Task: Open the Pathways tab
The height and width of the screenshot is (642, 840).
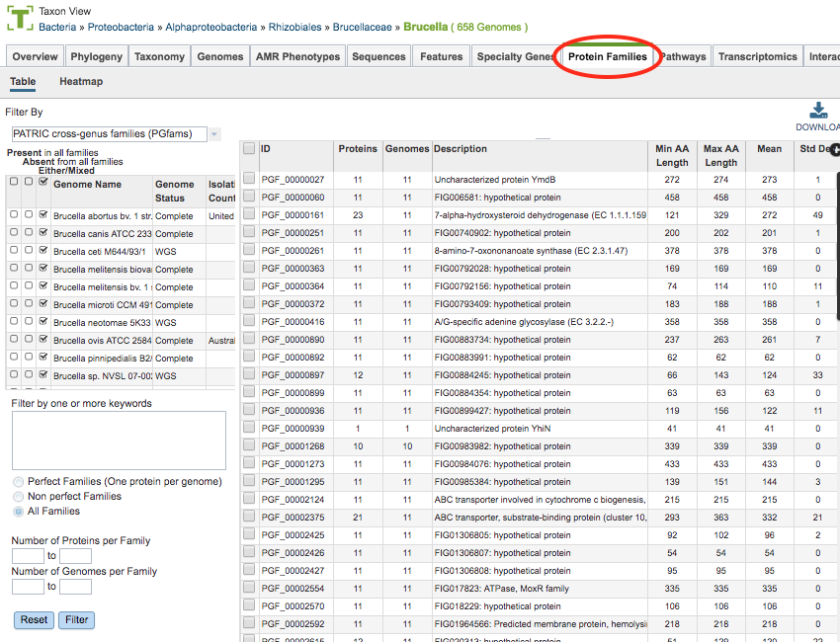Action: 684,56
